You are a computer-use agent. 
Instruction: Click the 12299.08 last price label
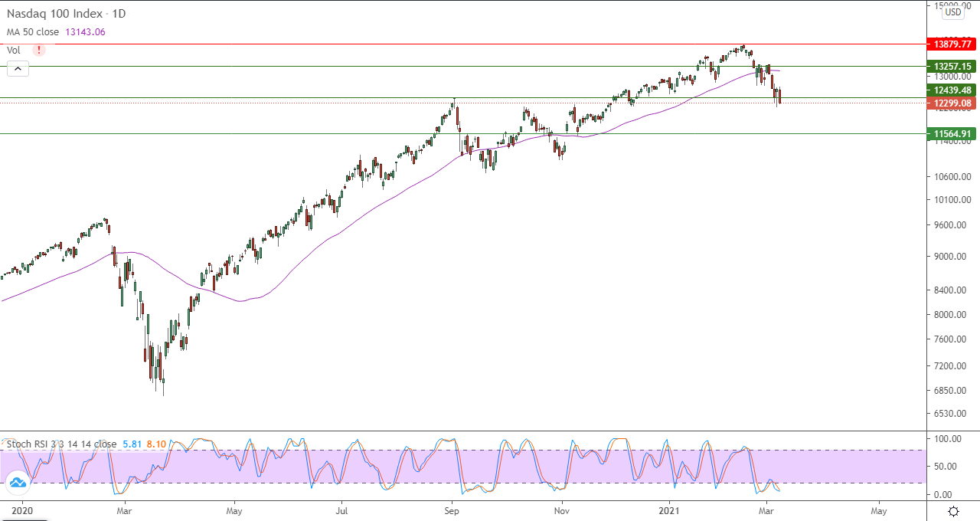pyautogui.click(x=952, y=103)
